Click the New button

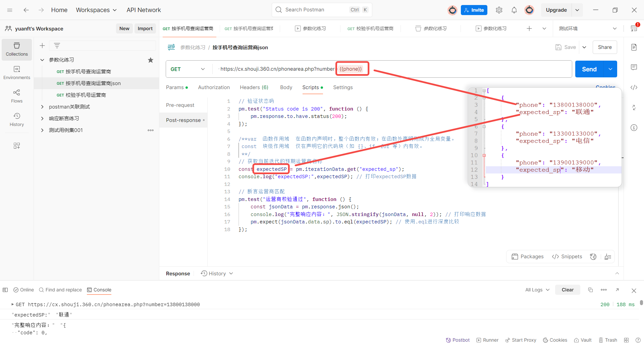tap(124, 28)
